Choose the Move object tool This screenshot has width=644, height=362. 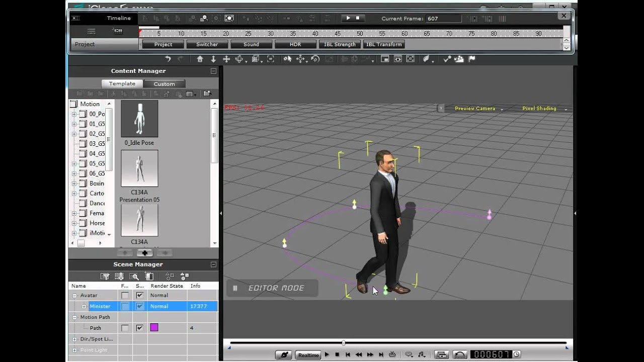pos(301,59)
